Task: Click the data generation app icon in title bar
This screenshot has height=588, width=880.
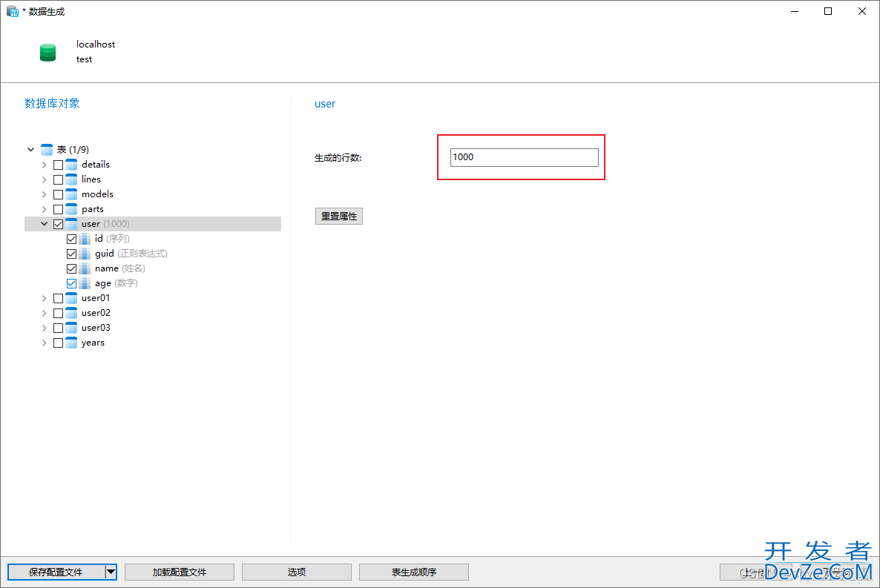Action: [13, 11]
